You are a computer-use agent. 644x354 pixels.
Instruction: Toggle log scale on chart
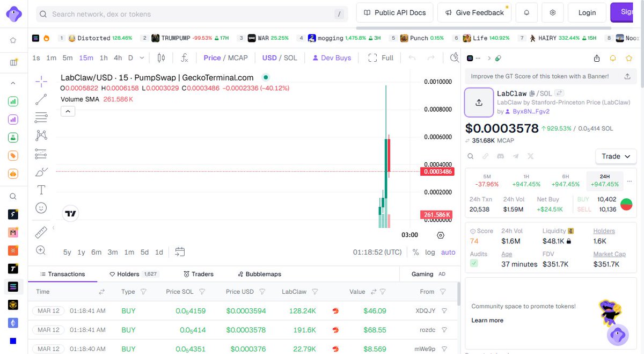pos(430,252)
